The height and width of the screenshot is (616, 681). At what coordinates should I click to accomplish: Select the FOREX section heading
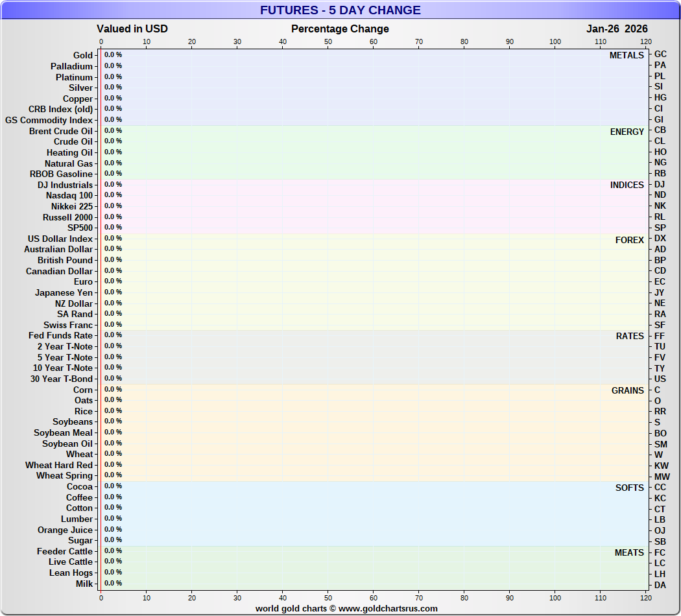pyautogui.click(x=630, y=240)
